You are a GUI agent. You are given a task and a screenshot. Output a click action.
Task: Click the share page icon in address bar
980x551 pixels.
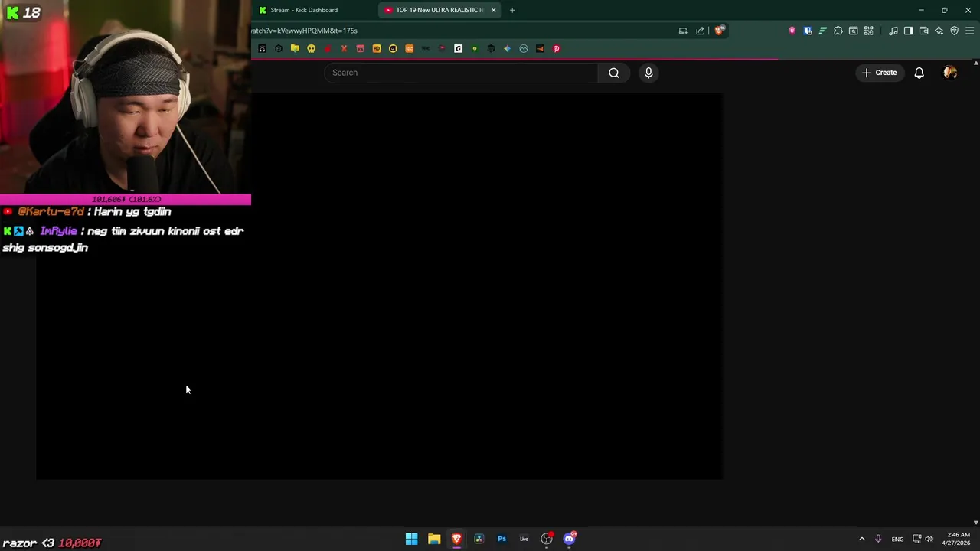(x=700, y=31)
